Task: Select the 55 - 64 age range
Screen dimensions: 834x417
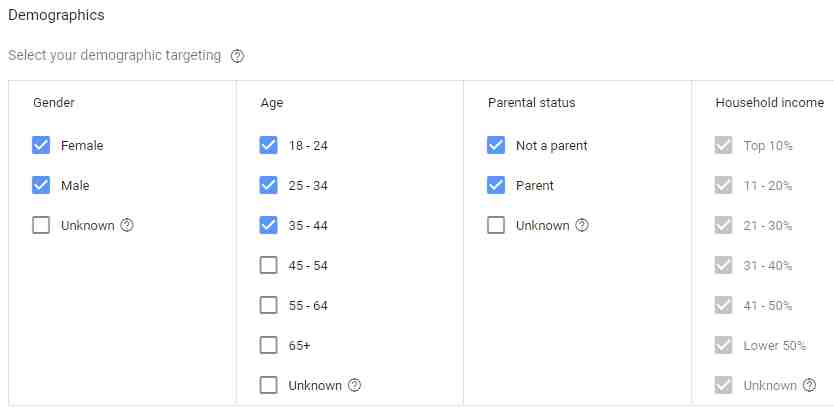Action: click(x=268, y=305)
